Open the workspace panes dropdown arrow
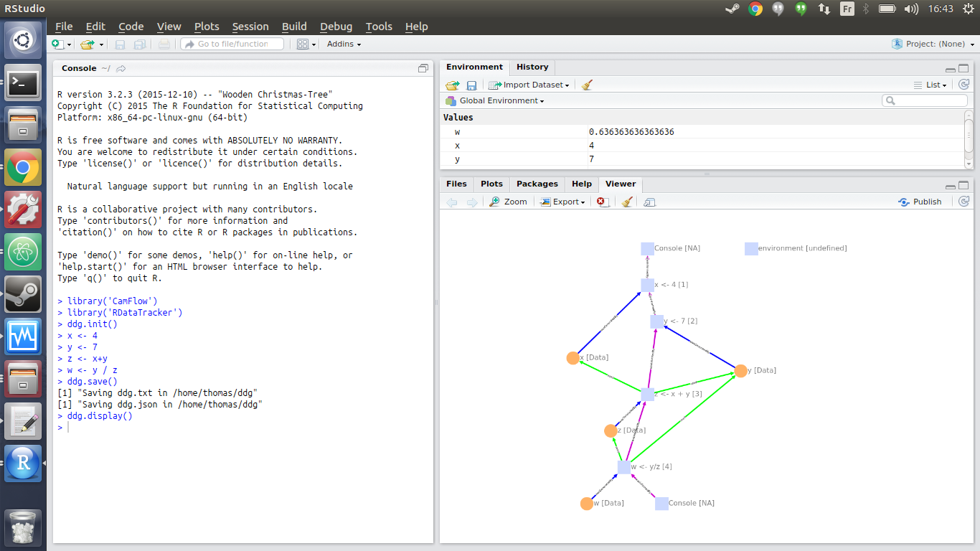The height and width of the screenshot is (551, 980). click(x=314, y=44)
